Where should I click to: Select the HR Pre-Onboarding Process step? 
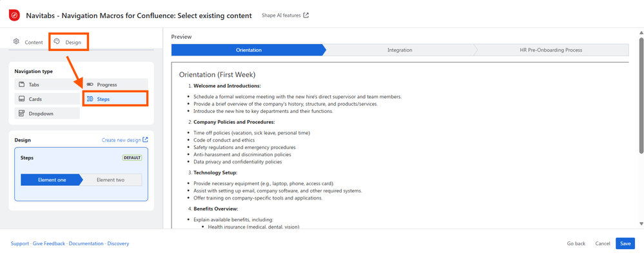551,50
